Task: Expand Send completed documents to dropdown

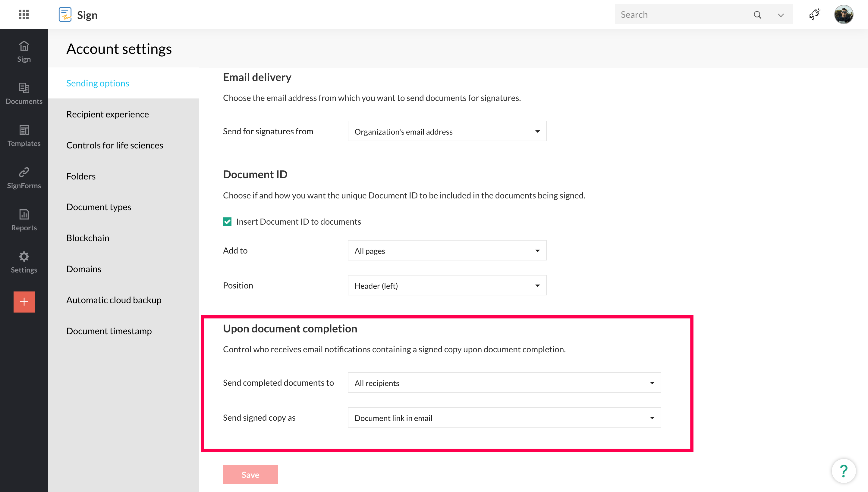Action: click(504, 383)
